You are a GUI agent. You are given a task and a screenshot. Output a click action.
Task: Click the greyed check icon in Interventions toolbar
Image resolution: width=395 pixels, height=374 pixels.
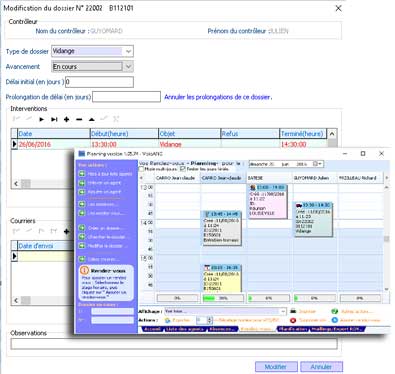(x=104, y=119)
